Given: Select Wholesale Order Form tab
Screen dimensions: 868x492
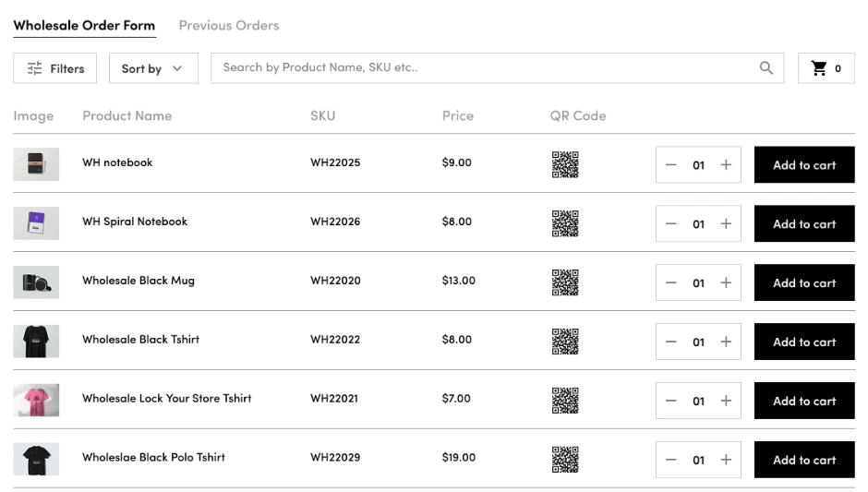Looking at the screenshot, I should coord(84,26).
